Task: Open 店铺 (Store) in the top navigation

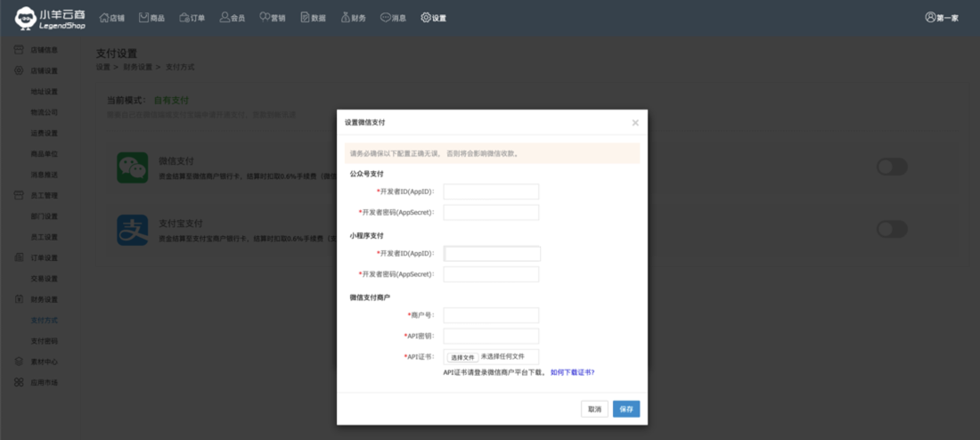Action: point(111,18)
